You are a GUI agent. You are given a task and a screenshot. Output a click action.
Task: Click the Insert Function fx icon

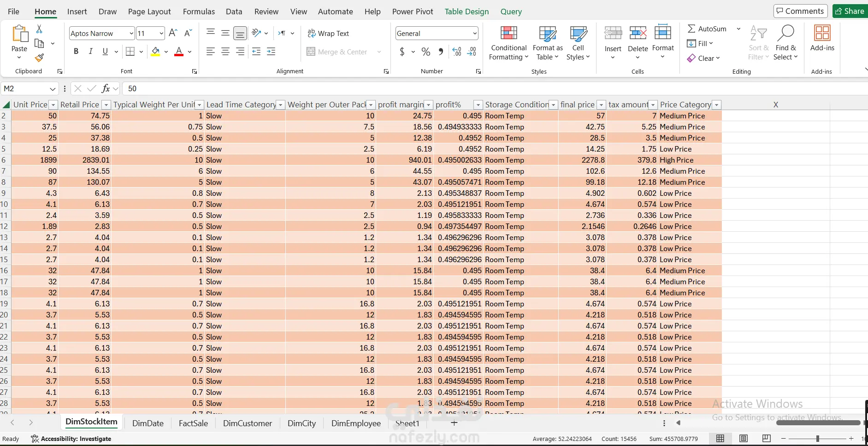click(106, 88)
